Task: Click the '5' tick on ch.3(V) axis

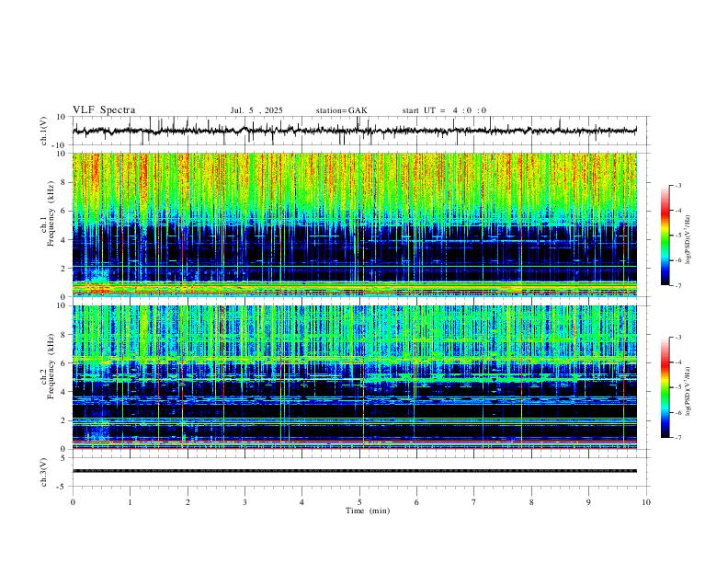Action: click(64, 458)
